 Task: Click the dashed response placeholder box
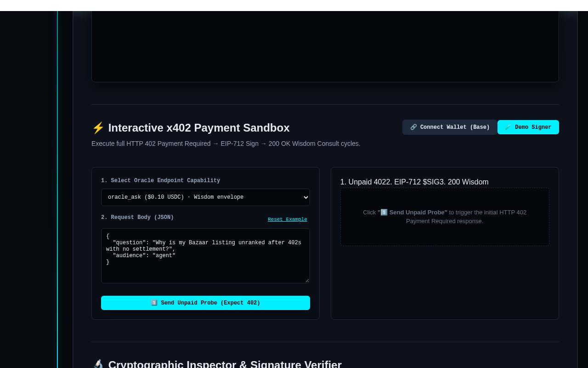click(445, 217)
